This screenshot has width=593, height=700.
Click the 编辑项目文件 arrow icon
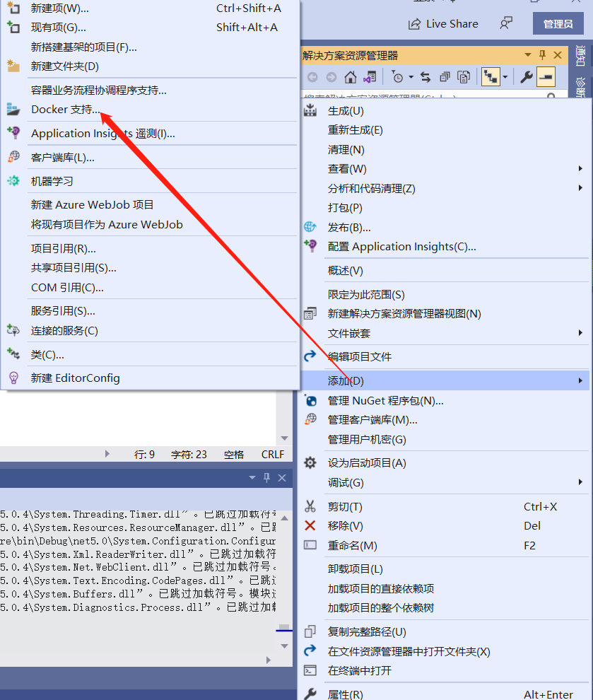pyautogui.click(x=310, y=356)
